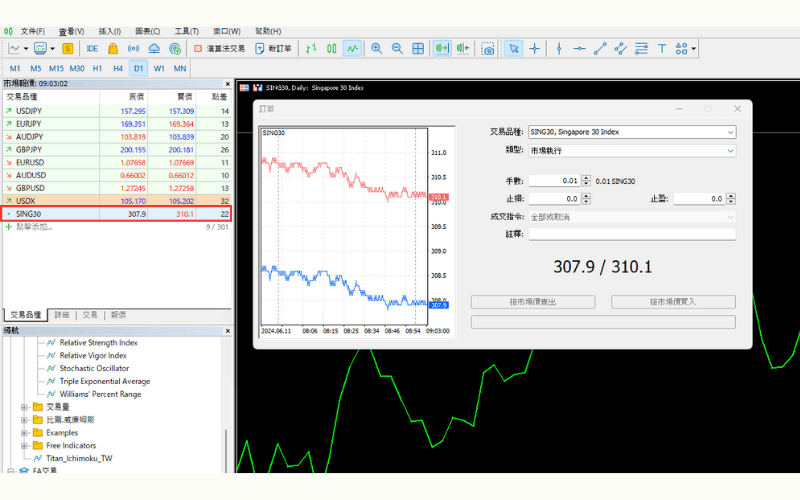
Task: Select the Text label drawing tool
Action: click(x=661, y=48)
